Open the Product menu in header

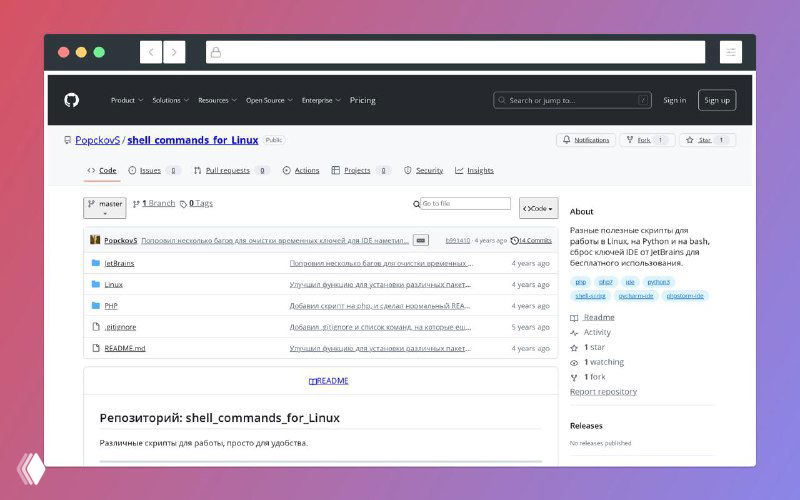[126, 100]
